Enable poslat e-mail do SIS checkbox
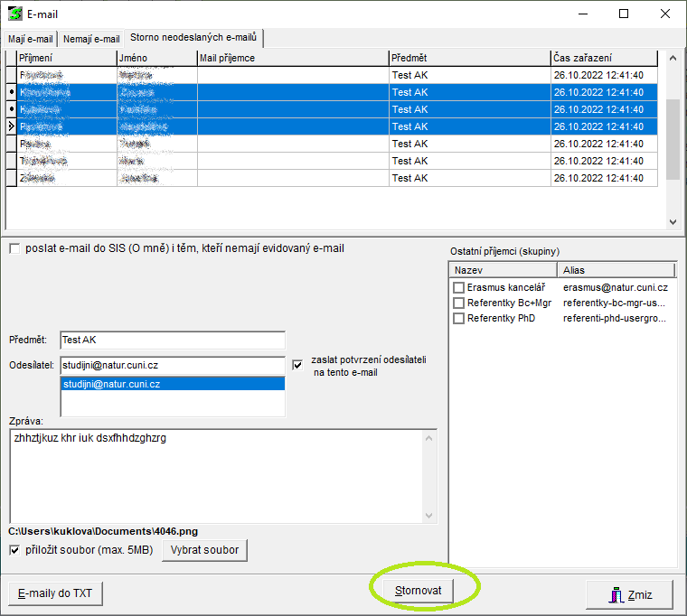 click(x=14, y=249)
